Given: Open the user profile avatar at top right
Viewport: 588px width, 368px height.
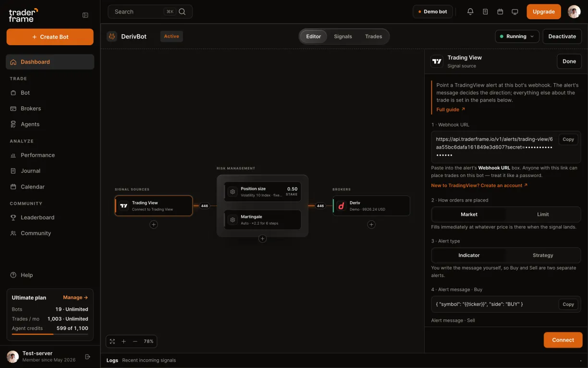Looking at the screenshot, I should click(x=574, y=12).
